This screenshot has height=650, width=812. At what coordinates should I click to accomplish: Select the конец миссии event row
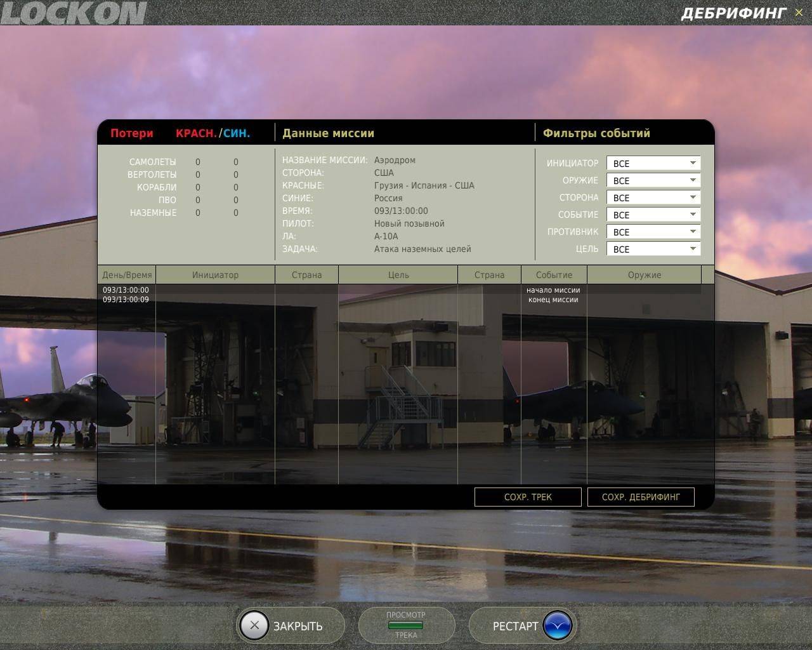[553, 300]
